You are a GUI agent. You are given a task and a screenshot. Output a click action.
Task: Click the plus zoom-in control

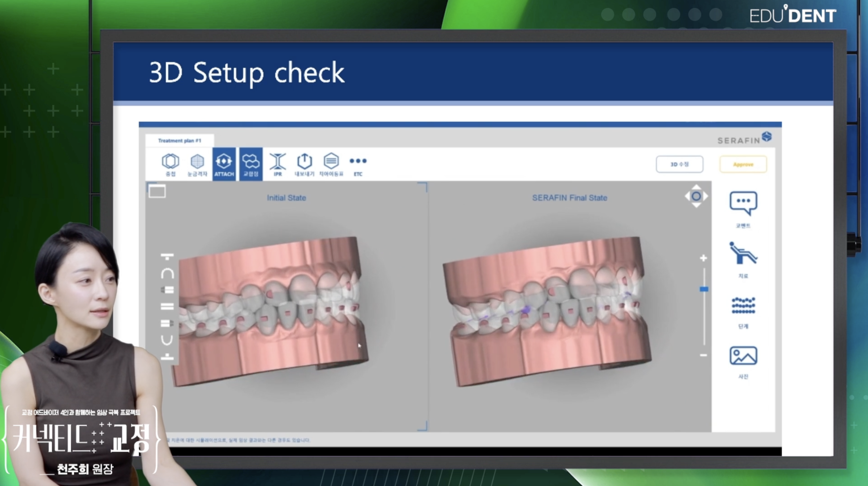click(703, 258)
